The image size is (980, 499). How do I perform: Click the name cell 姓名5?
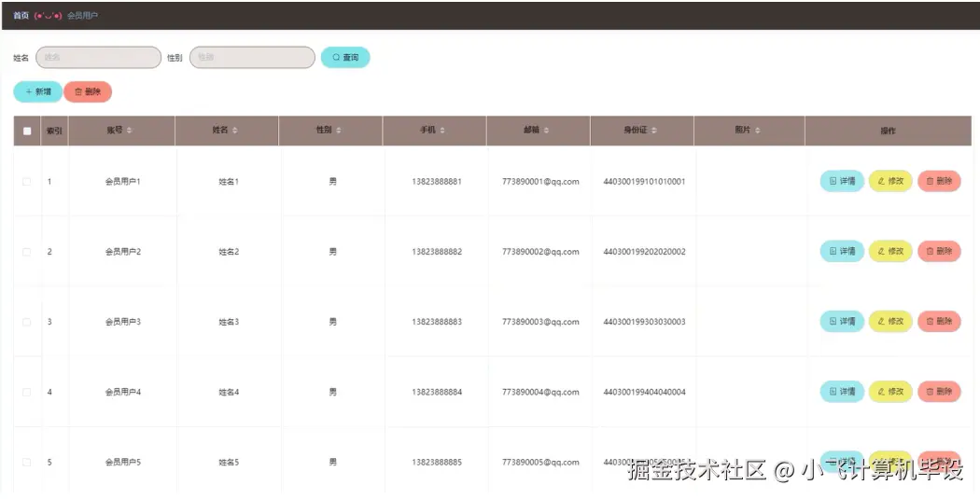click(x=229, y=462)
